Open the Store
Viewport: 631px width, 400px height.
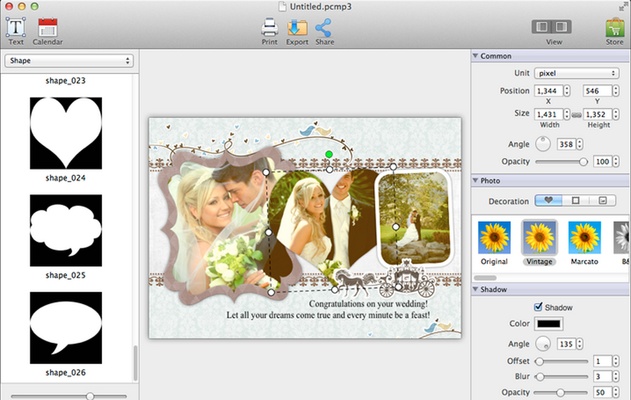click(x=614, y=27)
